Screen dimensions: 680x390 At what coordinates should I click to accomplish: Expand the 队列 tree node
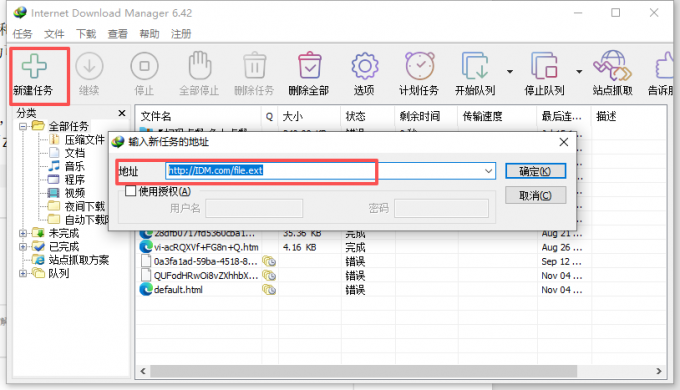coord(23,273)
